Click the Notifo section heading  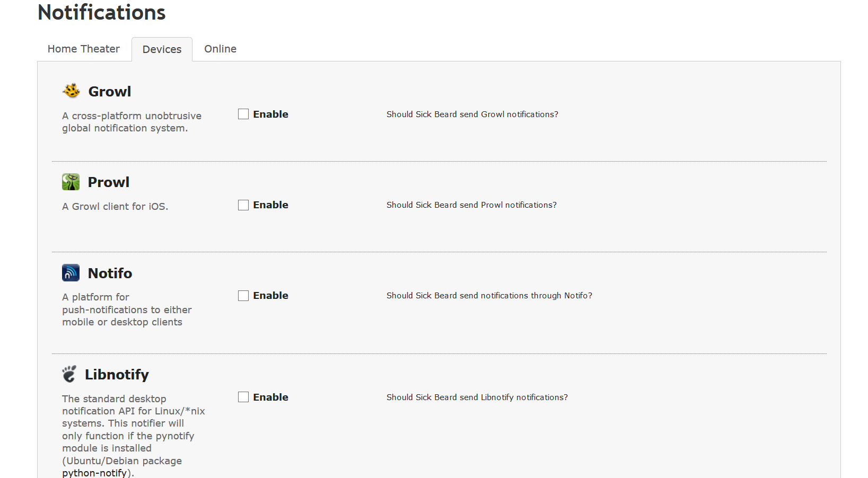110,273
